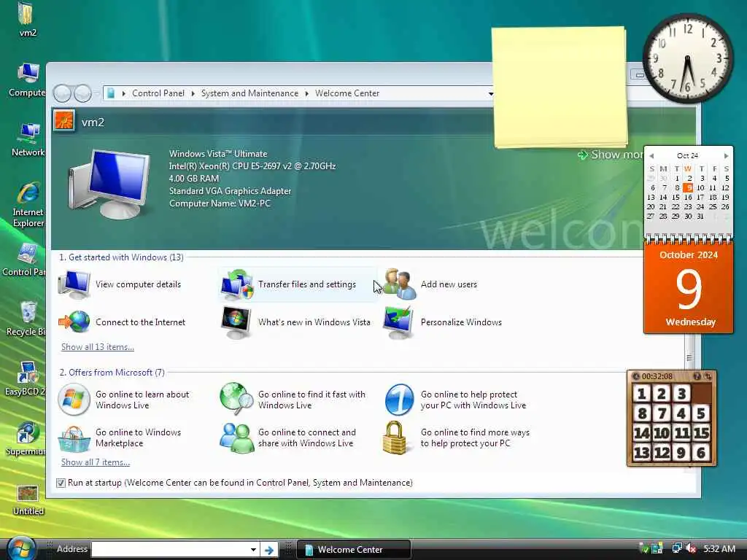747x560 pixels.
Task: Click the Personalize Windows icon
Action: point(399,322)
